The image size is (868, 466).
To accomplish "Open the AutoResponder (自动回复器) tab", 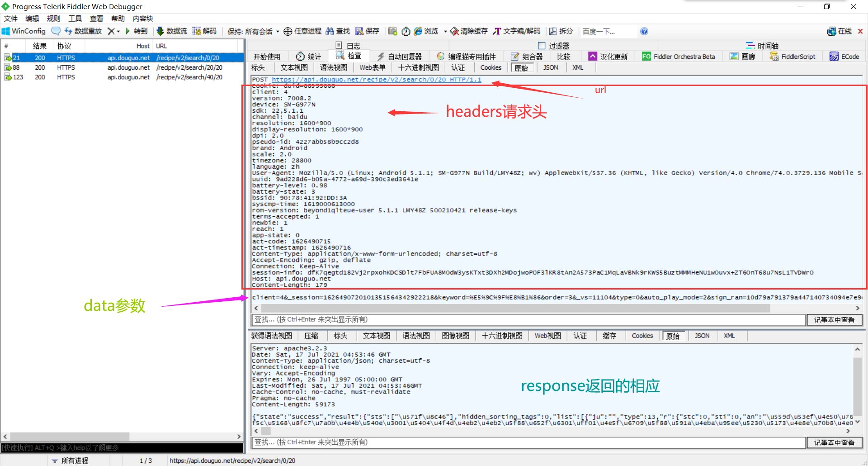I will tap(400, 57).
